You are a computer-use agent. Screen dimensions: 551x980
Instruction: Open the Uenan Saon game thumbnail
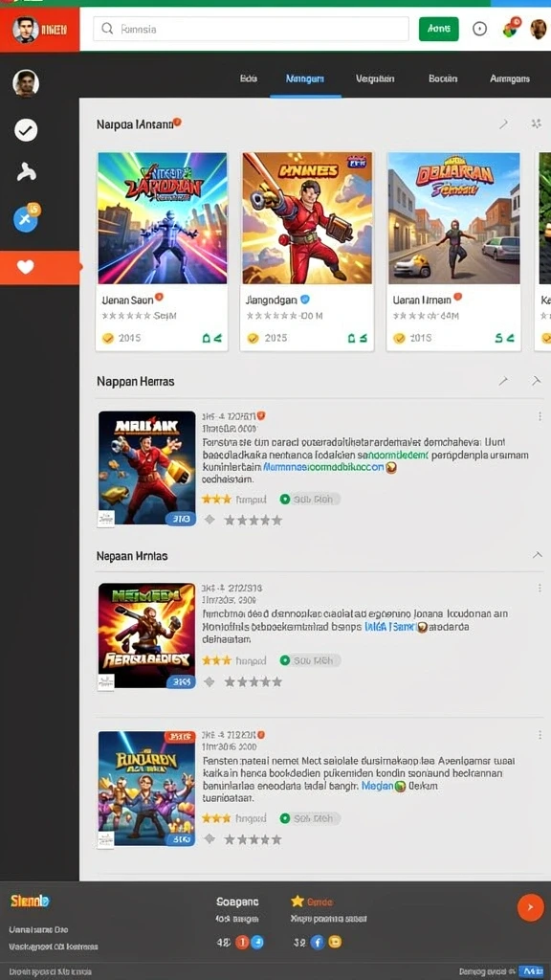[163, 218]
